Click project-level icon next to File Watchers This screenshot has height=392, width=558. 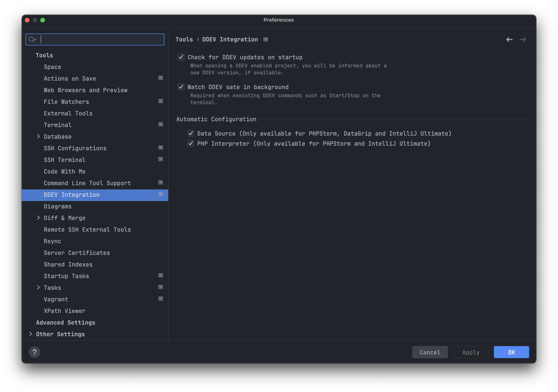pyautogui.click(x=161, y=101)
